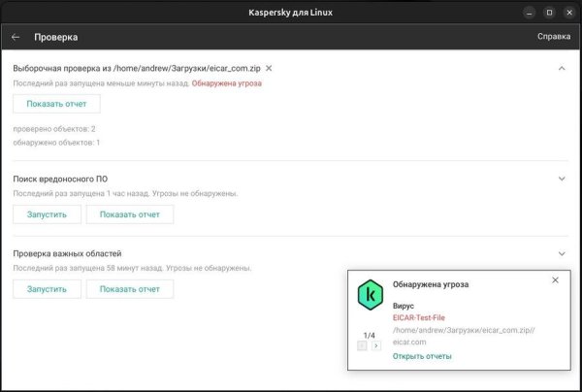Viewport: 582px width, 392px height.
Task: Minimize the Kaspersky window
Action: tap(530, 12)
